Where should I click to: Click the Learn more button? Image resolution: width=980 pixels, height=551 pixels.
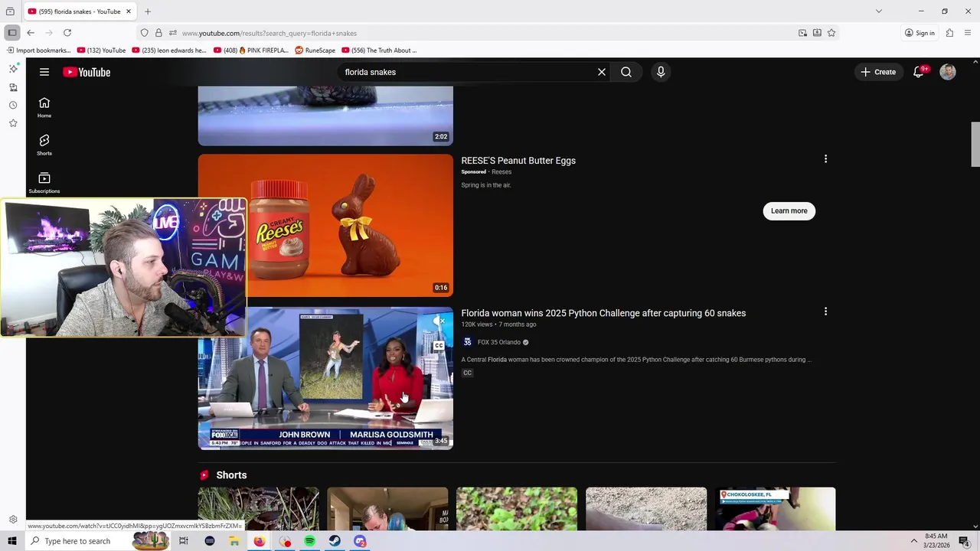pyautogui.click(x=789, y=211)
